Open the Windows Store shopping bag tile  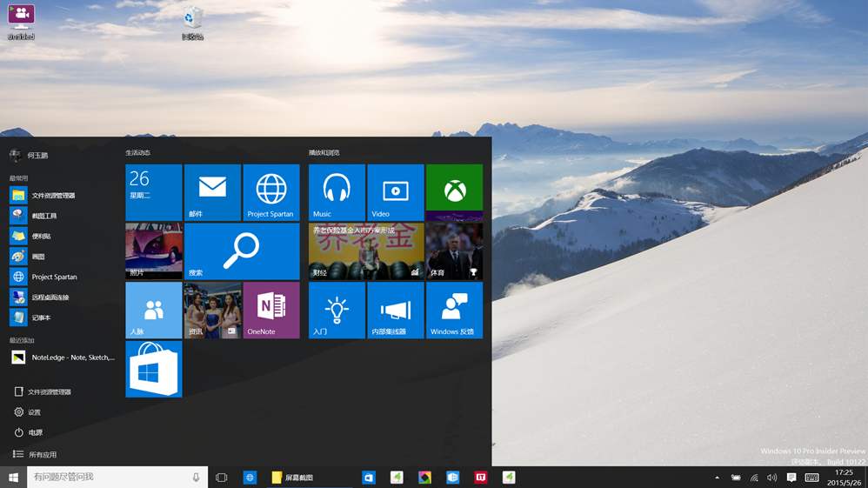154,369
